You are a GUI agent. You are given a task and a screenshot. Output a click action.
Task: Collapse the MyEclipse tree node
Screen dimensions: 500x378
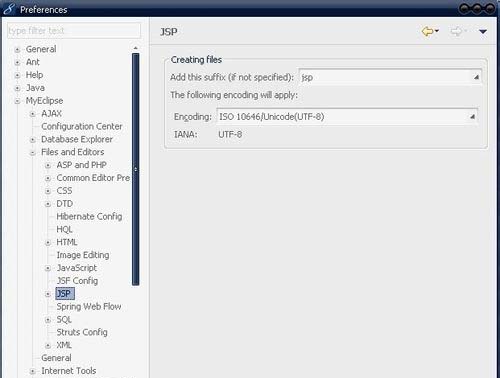coord(17,101)
